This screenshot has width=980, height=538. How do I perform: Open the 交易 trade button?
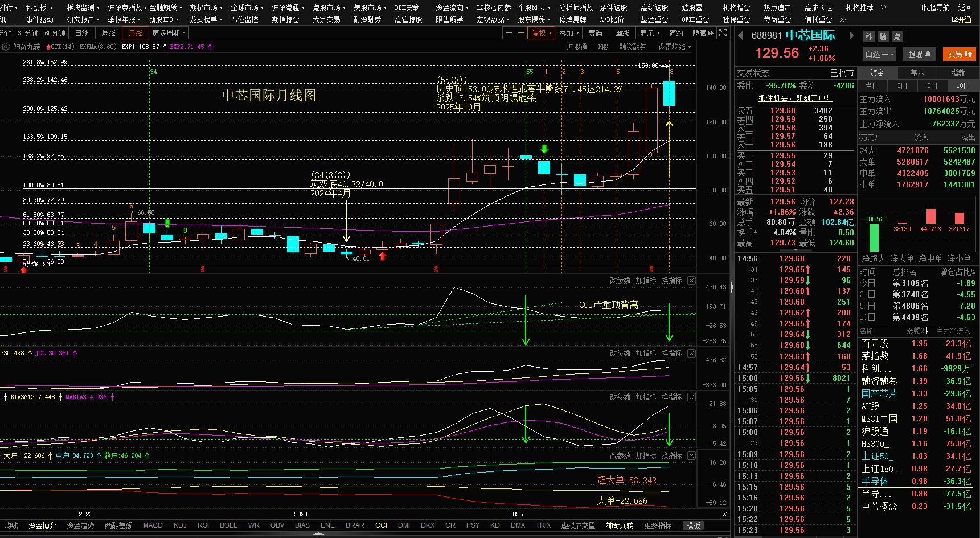pyautogui.click(x=960, y=54)
